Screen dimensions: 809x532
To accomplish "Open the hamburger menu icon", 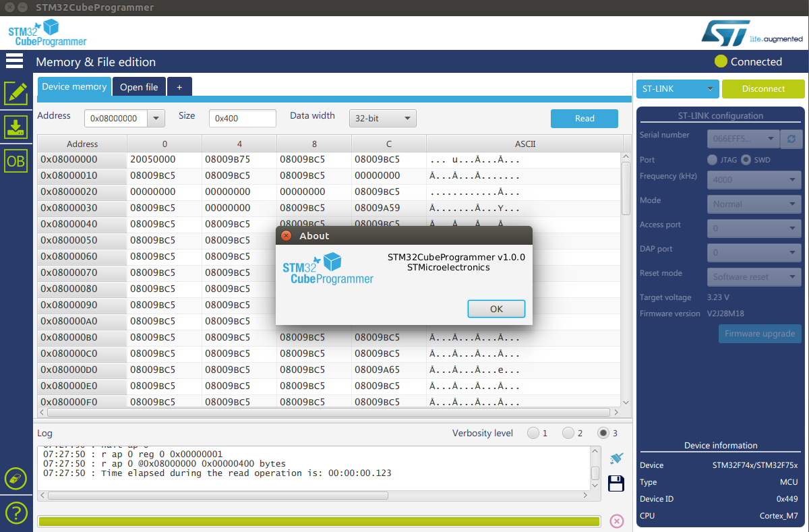I will click(14, 61).
